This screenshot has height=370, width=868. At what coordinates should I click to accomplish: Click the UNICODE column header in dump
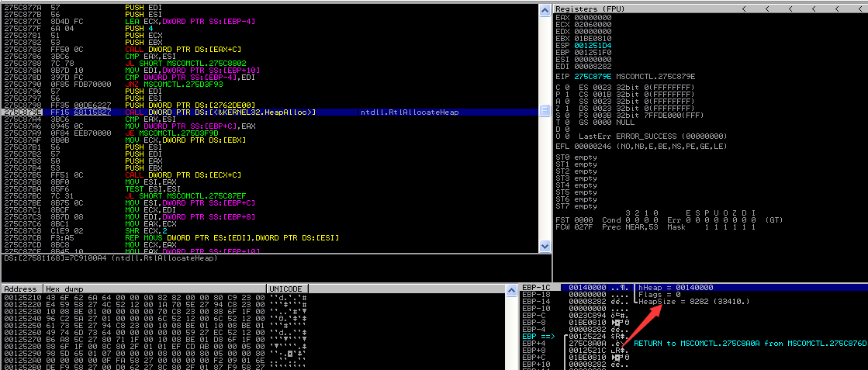pos(284,289)
